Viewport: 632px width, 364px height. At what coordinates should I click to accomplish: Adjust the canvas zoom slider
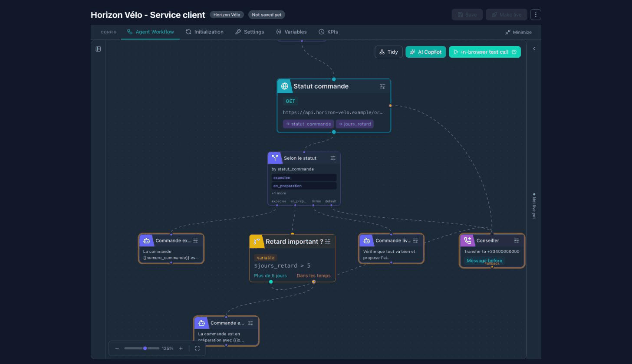(142, 348)
